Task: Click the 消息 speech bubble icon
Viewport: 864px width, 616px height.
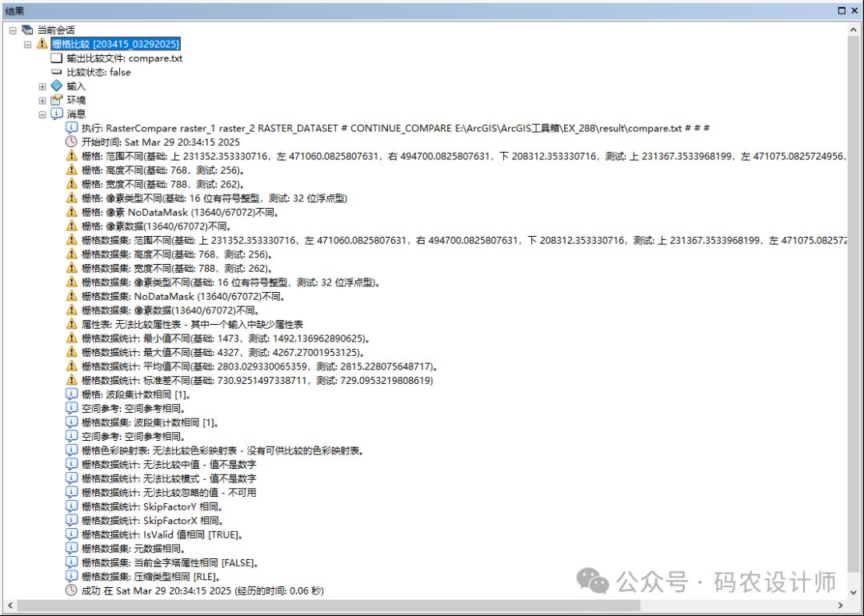Action: 56,114
